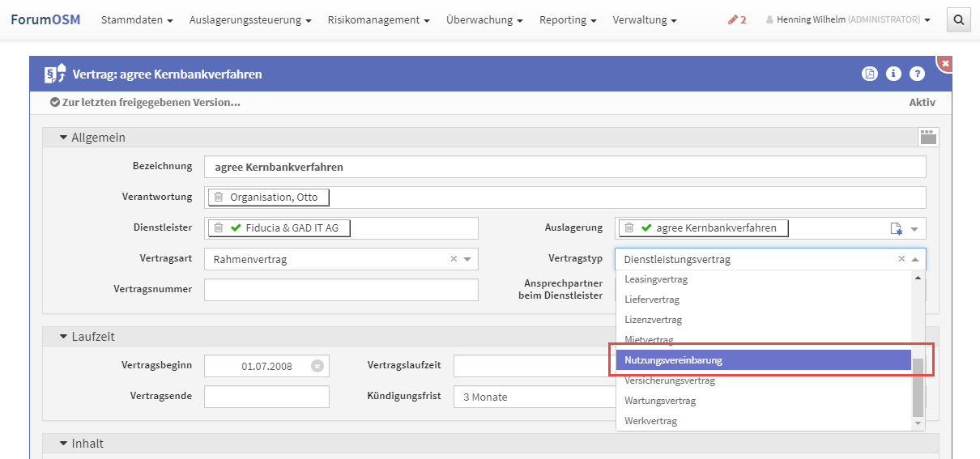Click the pencil edits counter icon
The height and width of the screenshot is (459, 980).
coord(737,20)
